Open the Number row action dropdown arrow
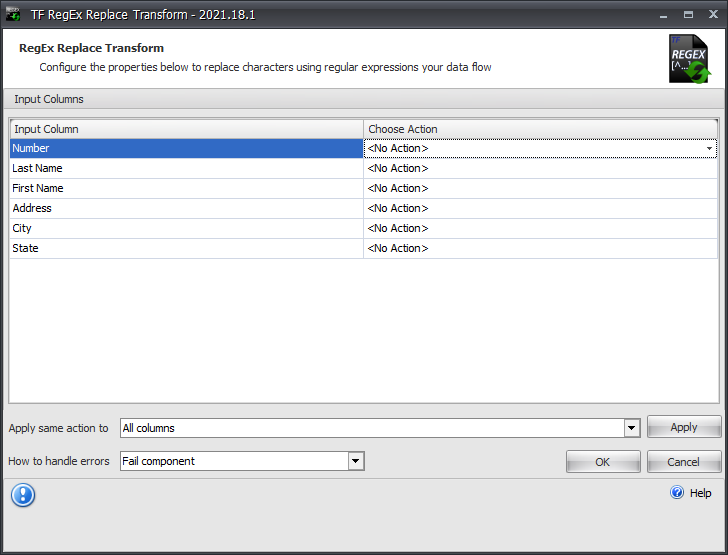This screenshot has height=555, width=728. [x=709, y=149]
